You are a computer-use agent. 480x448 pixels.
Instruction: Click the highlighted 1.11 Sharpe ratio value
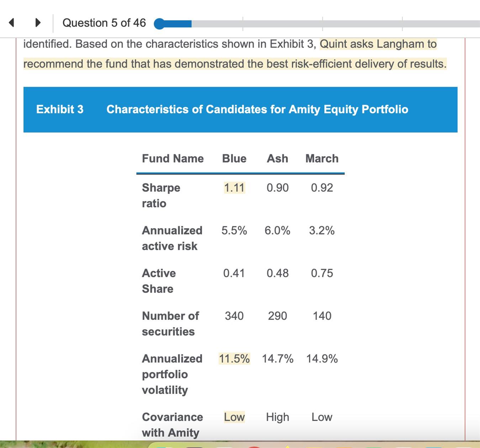tap(234, 188)
